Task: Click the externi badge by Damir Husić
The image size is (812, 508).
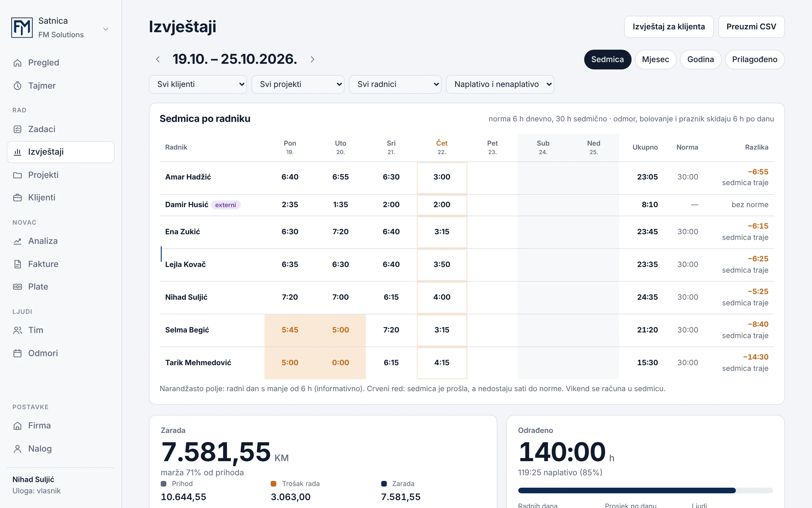Action: click(x=226, y=205)
